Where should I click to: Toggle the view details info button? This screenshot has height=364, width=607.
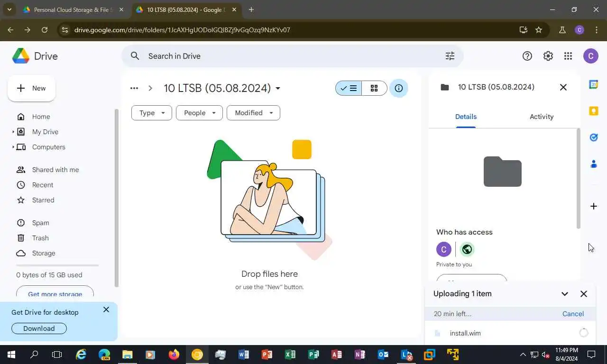pos(399,88)
